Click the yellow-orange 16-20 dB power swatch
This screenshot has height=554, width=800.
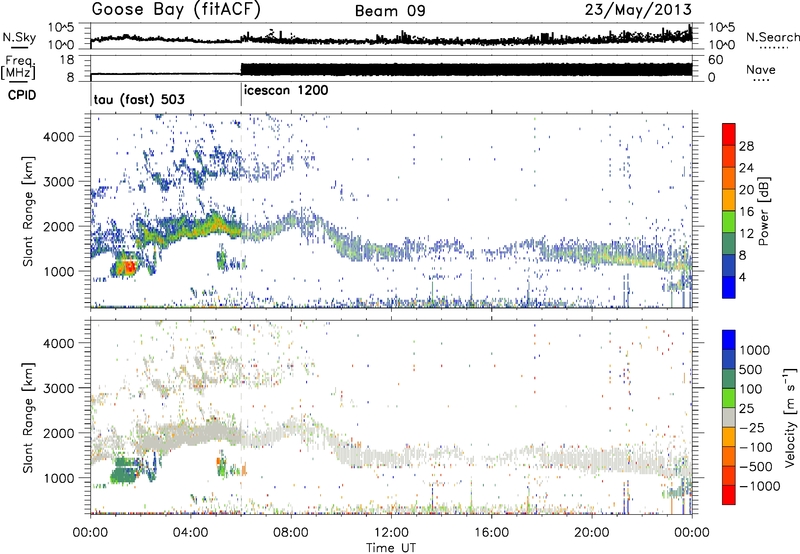coord(729,199)
